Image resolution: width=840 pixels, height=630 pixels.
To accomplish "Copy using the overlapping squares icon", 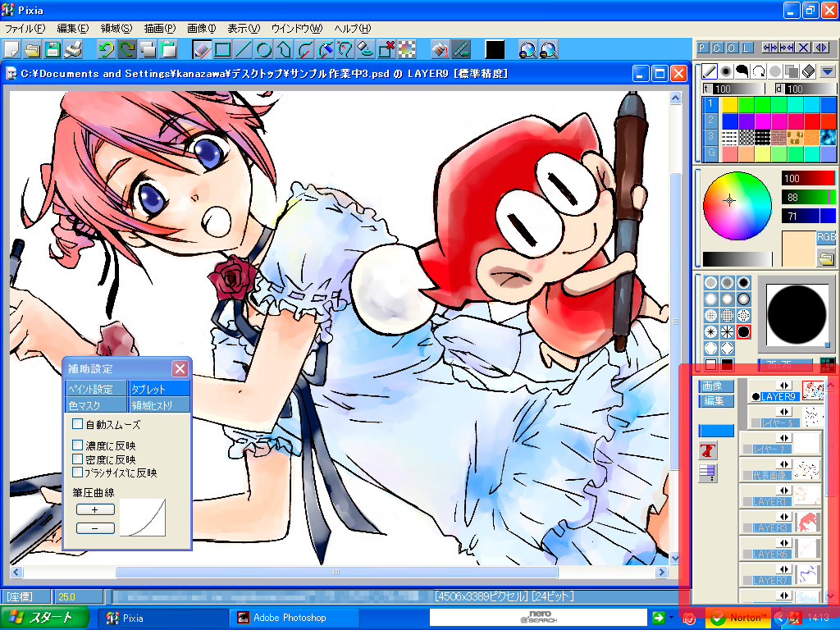I will [x=148, y=50].
